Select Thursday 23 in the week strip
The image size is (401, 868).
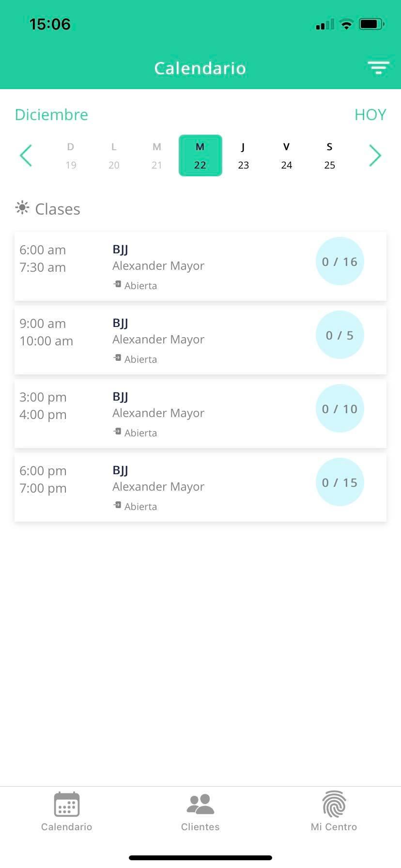coord(243,155)
